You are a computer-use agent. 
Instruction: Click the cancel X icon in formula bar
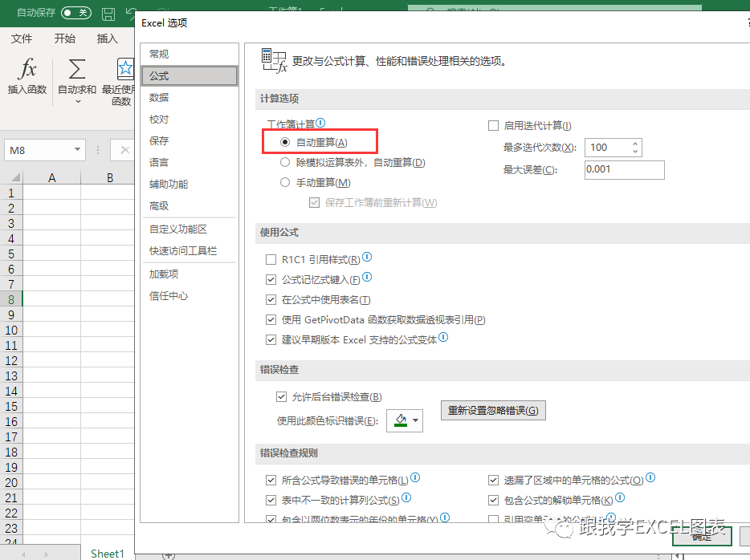[x=124, y=150]
